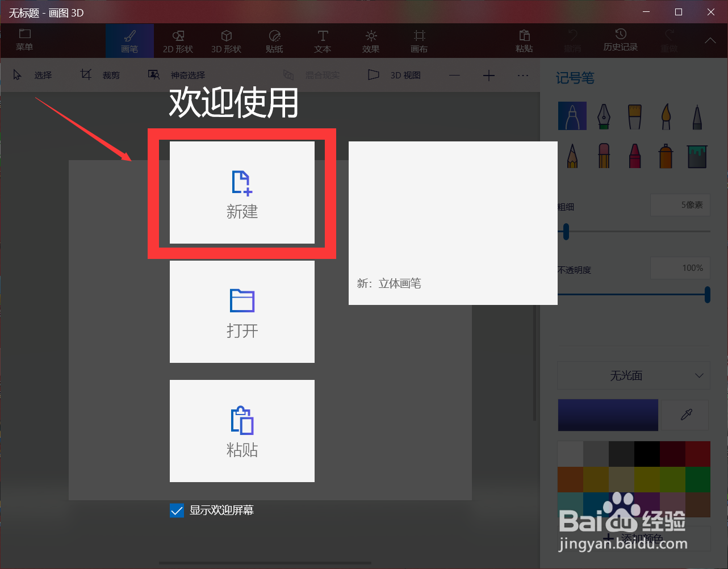
Task: Open the toolbar overflow (...) menu
Action: point(523,74)
